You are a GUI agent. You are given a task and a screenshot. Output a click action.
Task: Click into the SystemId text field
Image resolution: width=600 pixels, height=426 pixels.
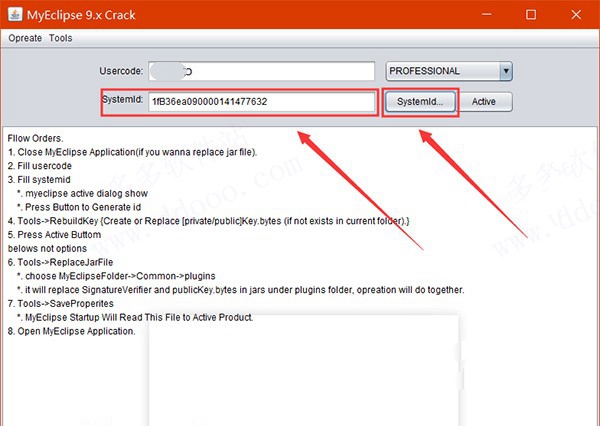[262, 102]
